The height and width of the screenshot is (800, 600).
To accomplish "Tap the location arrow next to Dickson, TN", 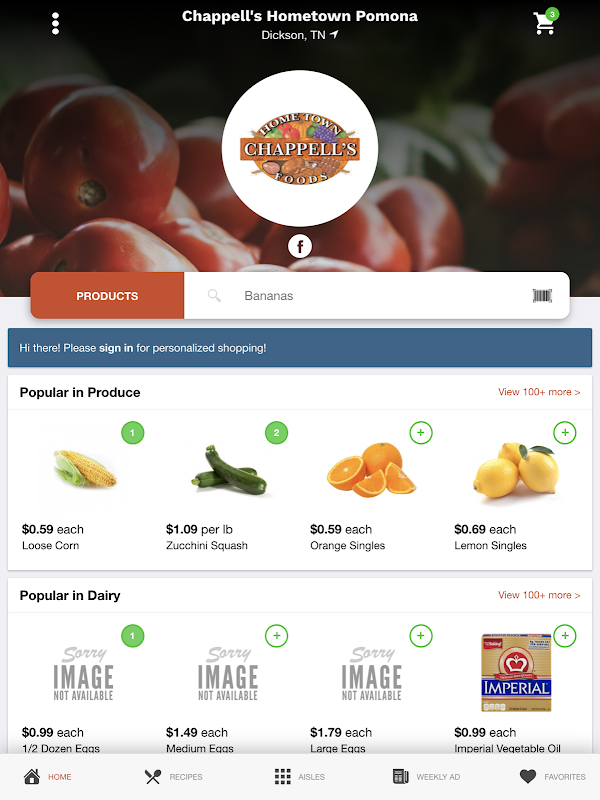I will (x=334, y=35).
